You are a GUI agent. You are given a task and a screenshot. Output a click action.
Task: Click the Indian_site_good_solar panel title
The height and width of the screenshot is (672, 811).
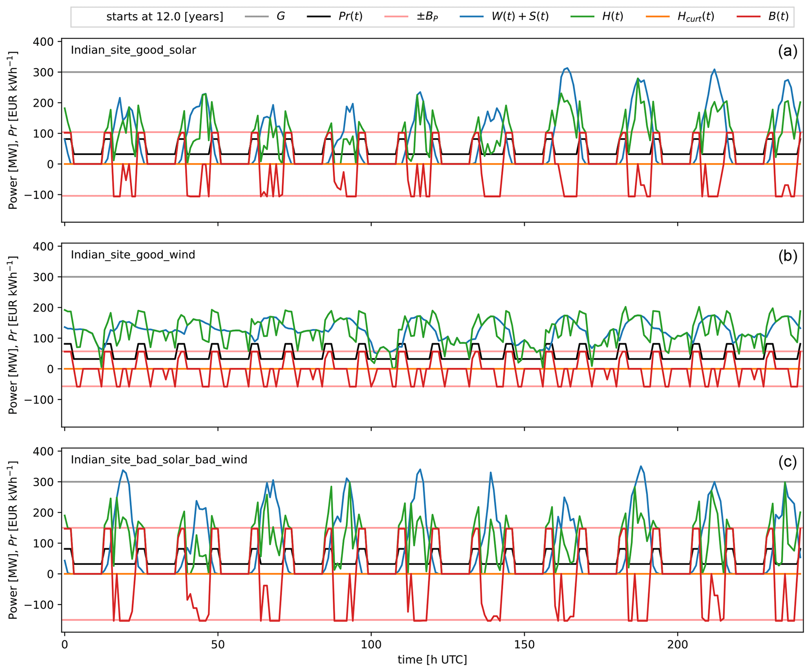coord(133,50)
